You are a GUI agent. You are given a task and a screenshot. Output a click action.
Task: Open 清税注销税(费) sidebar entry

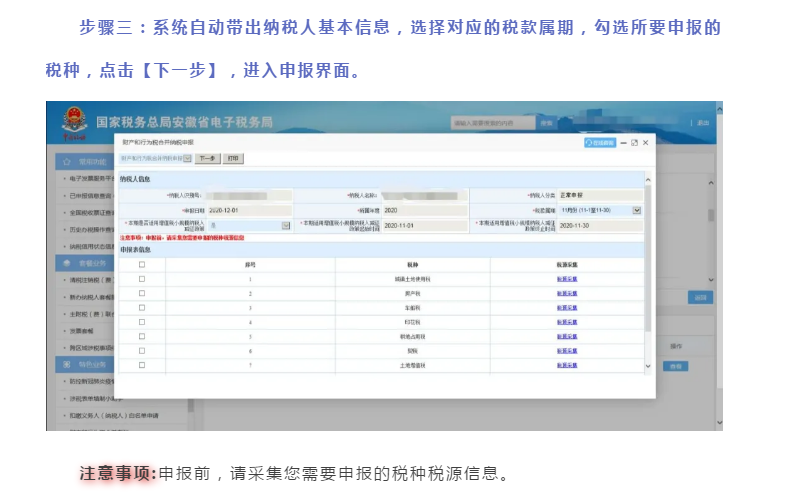point(90,280)
